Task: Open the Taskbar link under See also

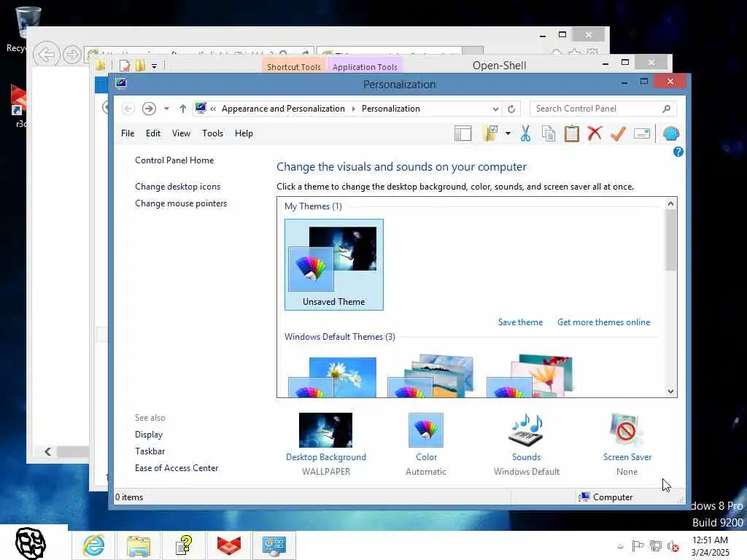Action: [150, 451]
